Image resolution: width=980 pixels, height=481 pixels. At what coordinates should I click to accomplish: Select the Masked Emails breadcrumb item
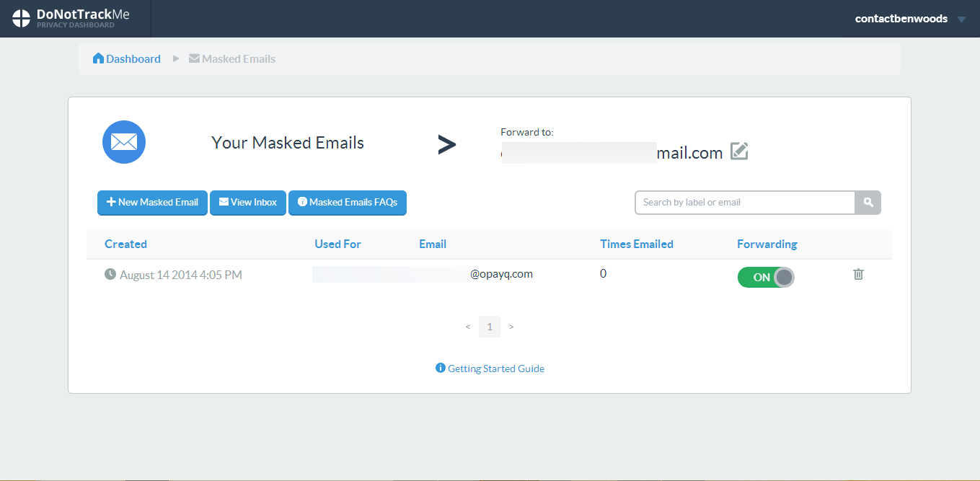tap(239, 58)
